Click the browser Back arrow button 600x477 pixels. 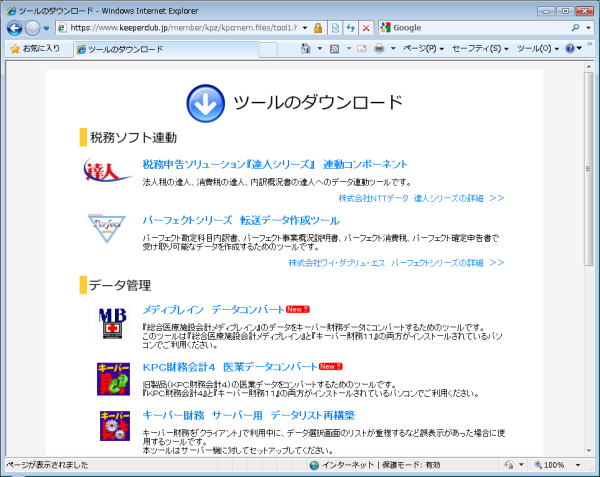14,28
